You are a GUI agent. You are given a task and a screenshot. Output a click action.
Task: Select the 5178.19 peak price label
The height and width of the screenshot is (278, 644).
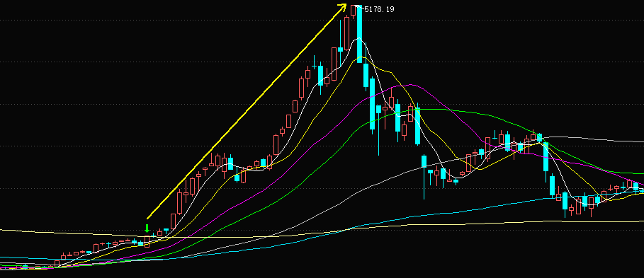(379, 9)
